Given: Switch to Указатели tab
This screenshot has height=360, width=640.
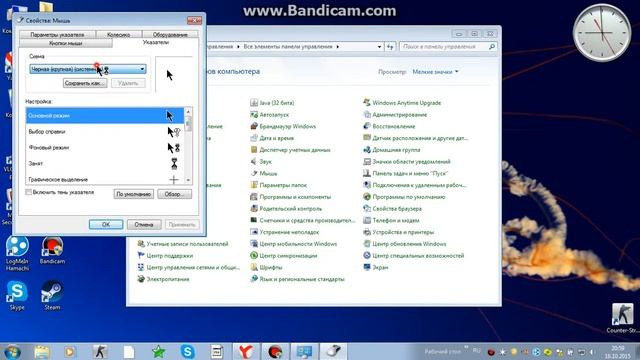Looking at the screenshot, I should click(x=156, y=42).
